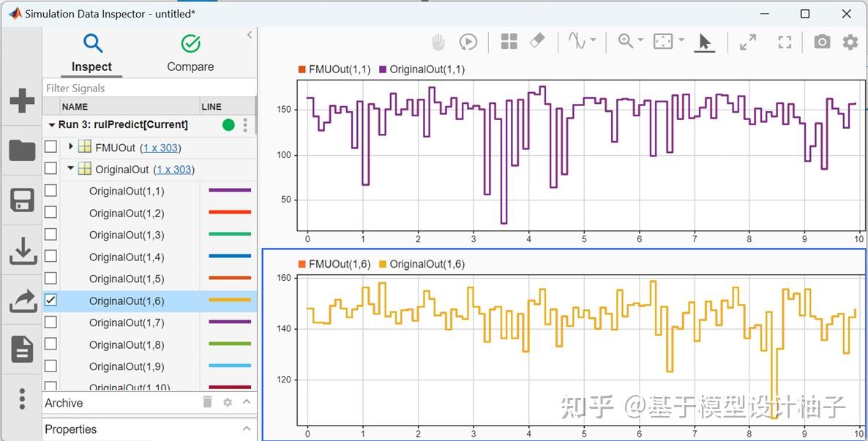Click the Import download-arrow icon
The height and width of the screenshot is (441, 868).
coord(23,251)
